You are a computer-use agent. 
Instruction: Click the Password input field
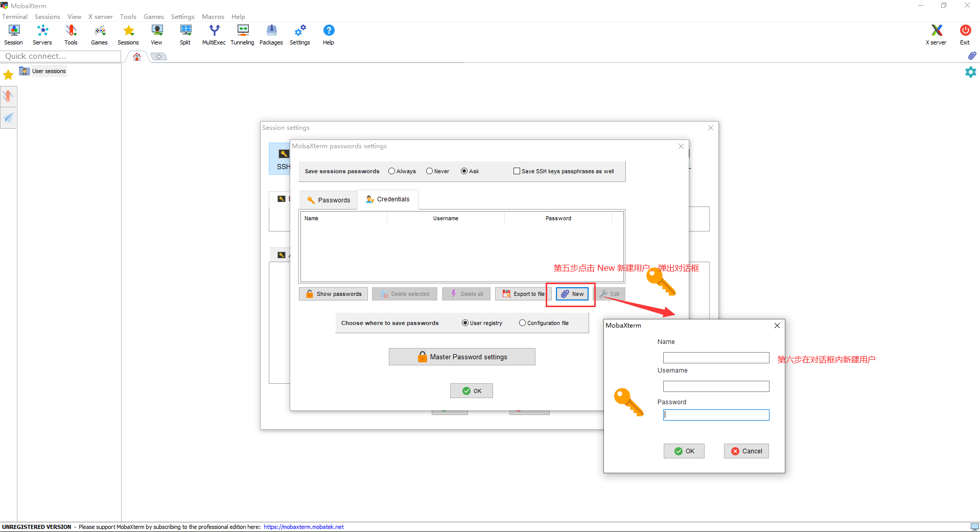pos(716,415)
